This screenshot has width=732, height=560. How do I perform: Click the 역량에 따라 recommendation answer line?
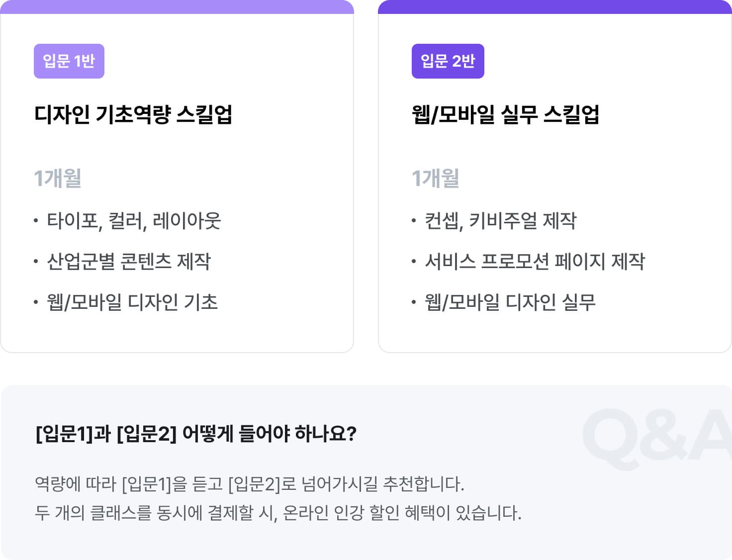tap(249, 483)
